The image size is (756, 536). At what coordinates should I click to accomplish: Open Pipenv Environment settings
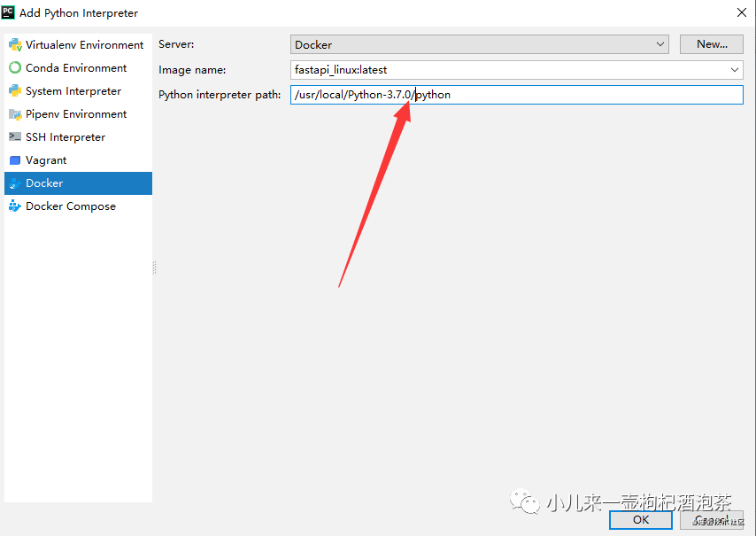(x=78, y=114)
